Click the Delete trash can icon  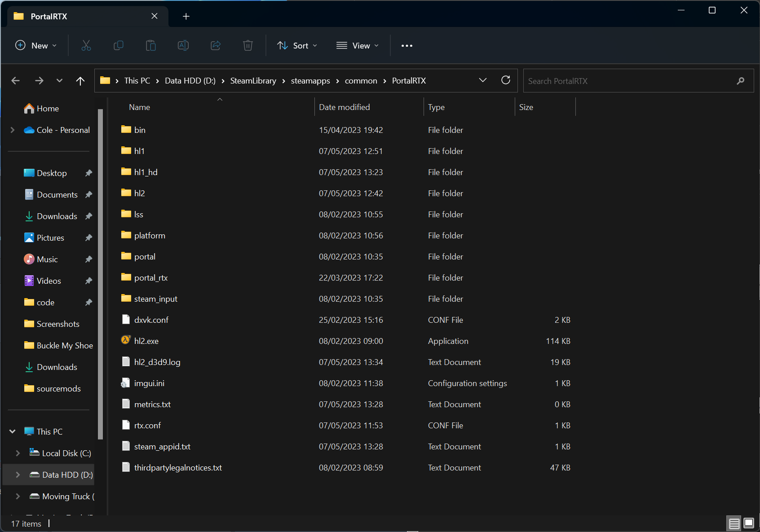tap(248, 45)
